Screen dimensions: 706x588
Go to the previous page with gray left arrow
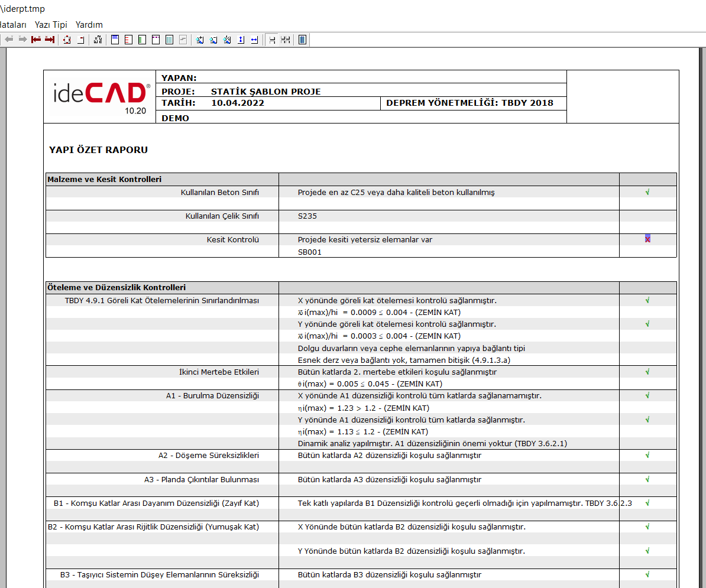[9, 40]
